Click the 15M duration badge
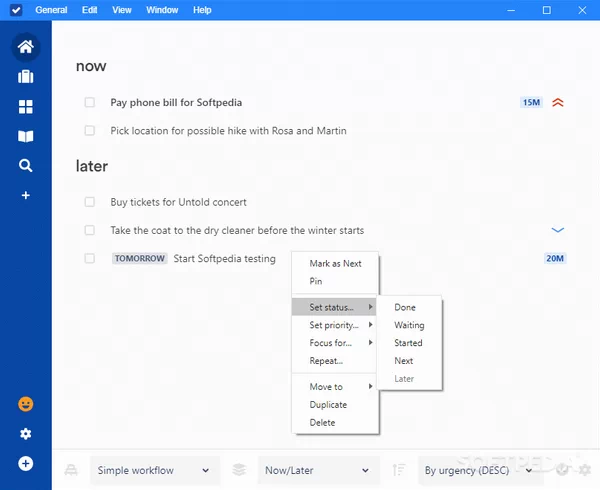Image resolution: width=600 pixels, height=490 pixels. pos(531,102)
